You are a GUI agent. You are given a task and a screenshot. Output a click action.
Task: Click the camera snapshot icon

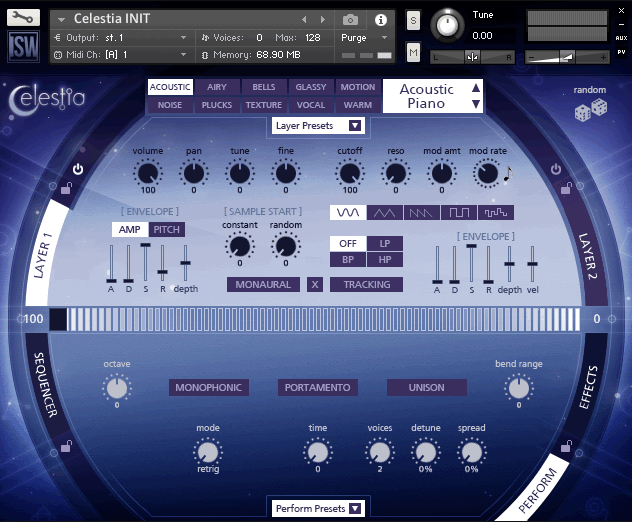[350, 19]
